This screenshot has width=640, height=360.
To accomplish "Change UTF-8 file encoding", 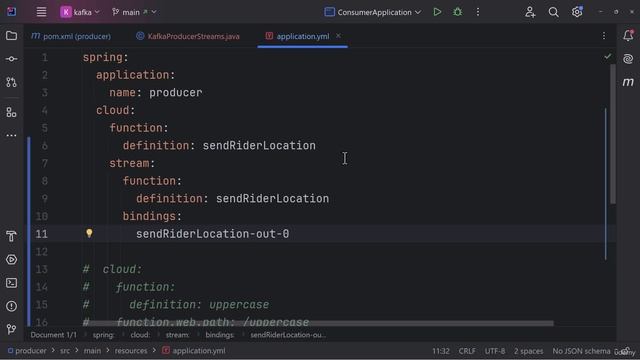I will click(495, 351).
